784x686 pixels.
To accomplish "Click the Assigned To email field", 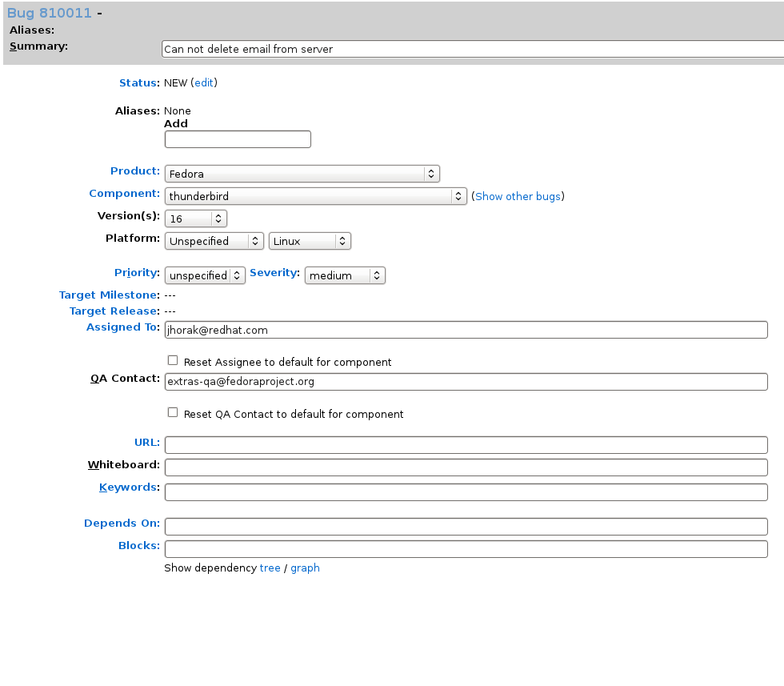I will 466,330.
